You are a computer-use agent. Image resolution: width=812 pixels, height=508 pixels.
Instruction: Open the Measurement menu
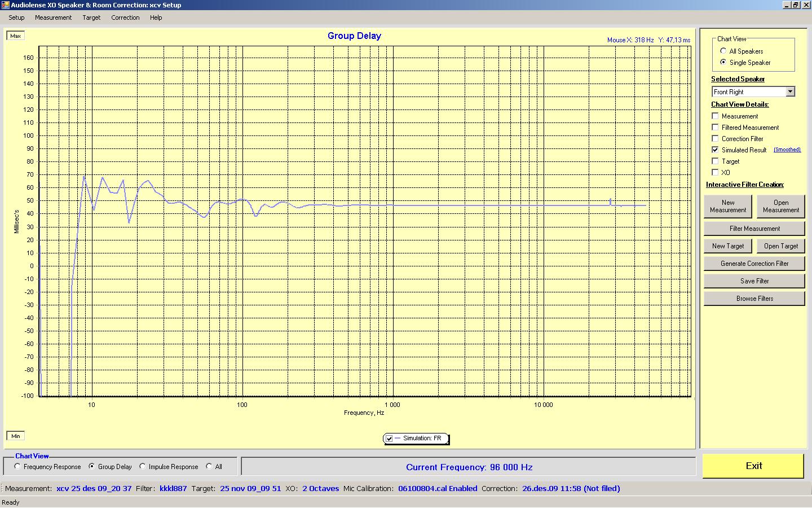[x=53, y=17]
